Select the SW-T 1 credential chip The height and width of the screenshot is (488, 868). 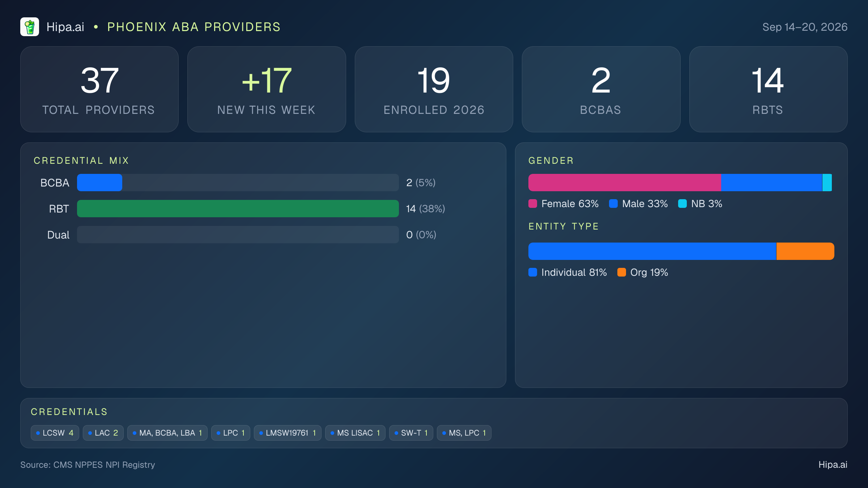[x=411, y=433]
